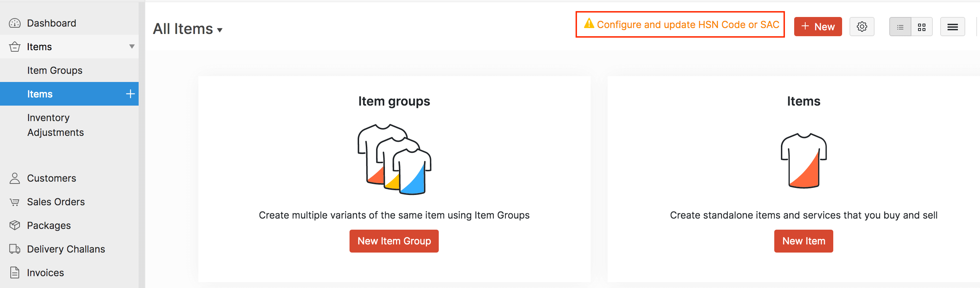Open Customers using the person icon

(x=14, y=178)
